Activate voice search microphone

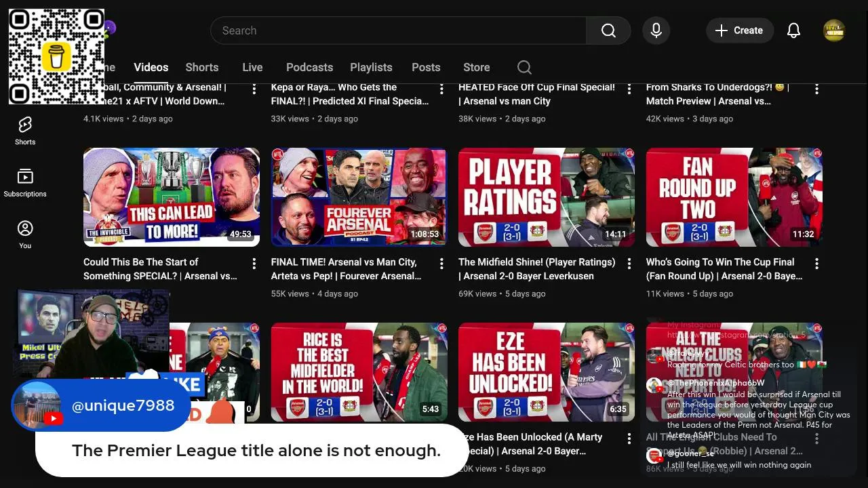pos(656,30)
